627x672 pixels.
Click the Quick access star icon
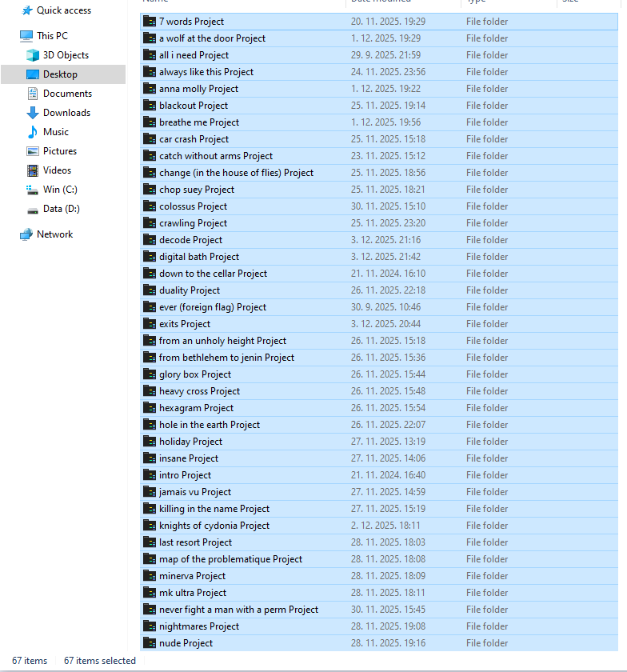(x=27, y=10)
